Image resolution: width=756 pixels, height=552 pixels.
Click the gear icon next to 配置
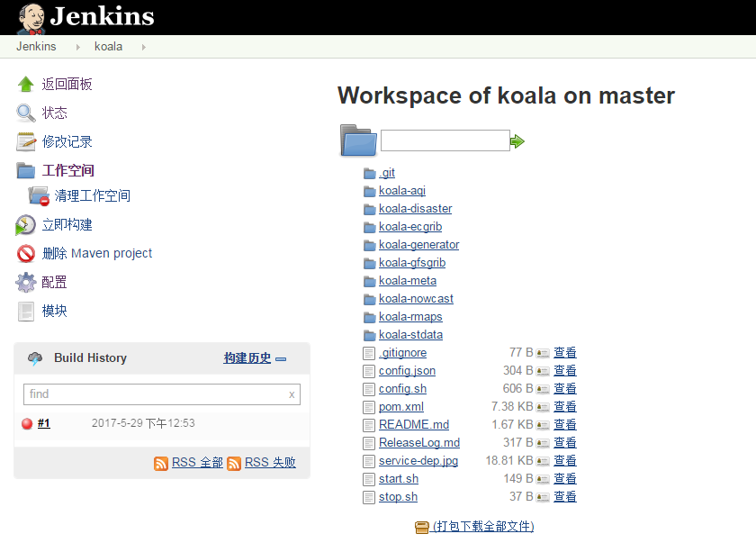[25, 282]
